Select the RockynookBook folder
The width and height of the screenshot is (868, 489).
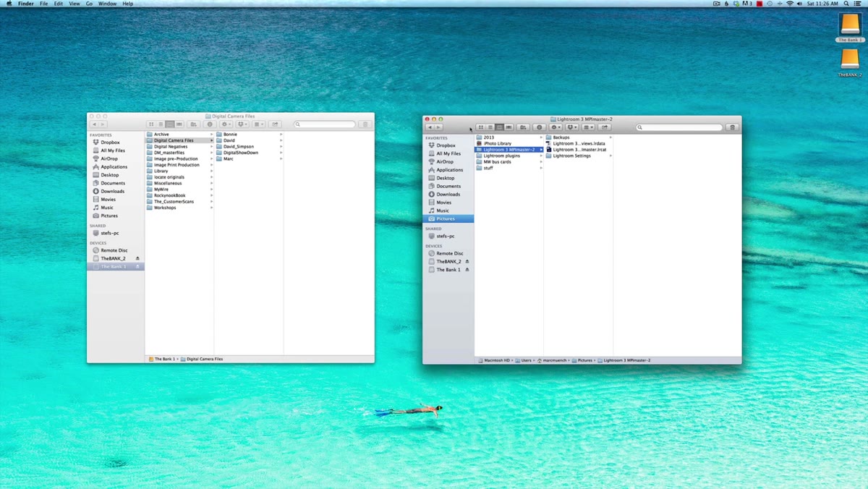click(169, 195)
